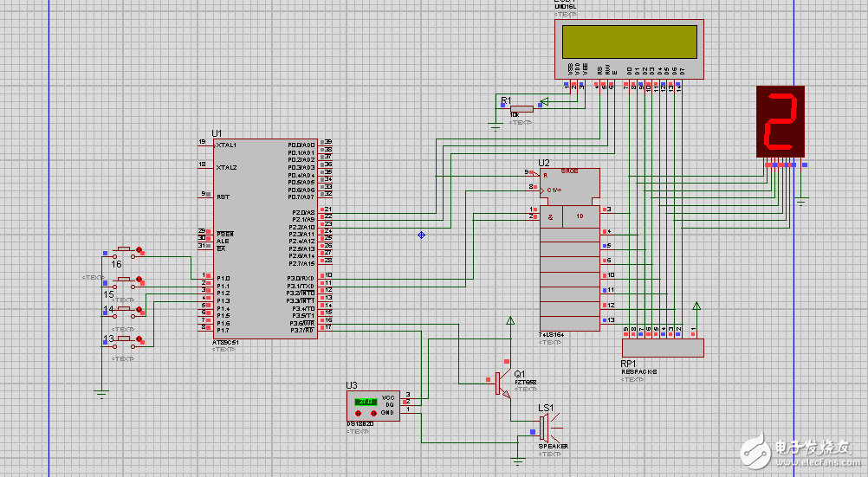868x477 pixels.
Task: Select the R1 10k resistor
Action: click(521, 109)
